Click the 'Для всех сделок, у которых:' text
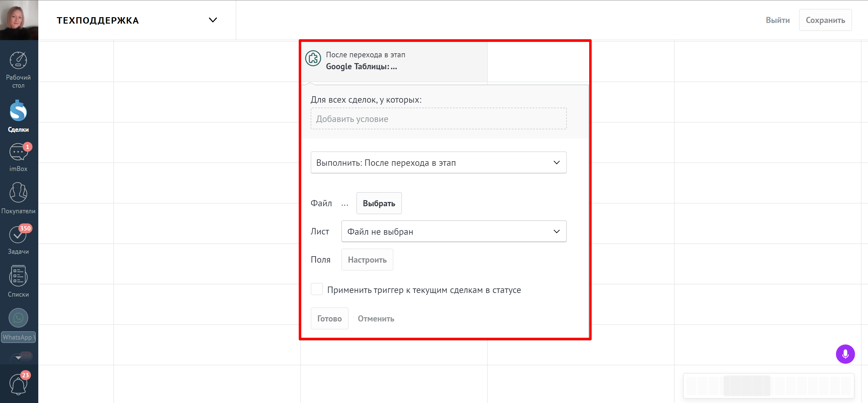 (366, 100)
